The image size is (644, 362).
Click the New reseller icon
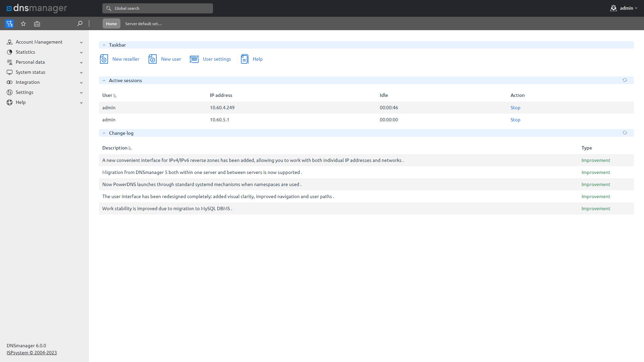click(104, 59)
